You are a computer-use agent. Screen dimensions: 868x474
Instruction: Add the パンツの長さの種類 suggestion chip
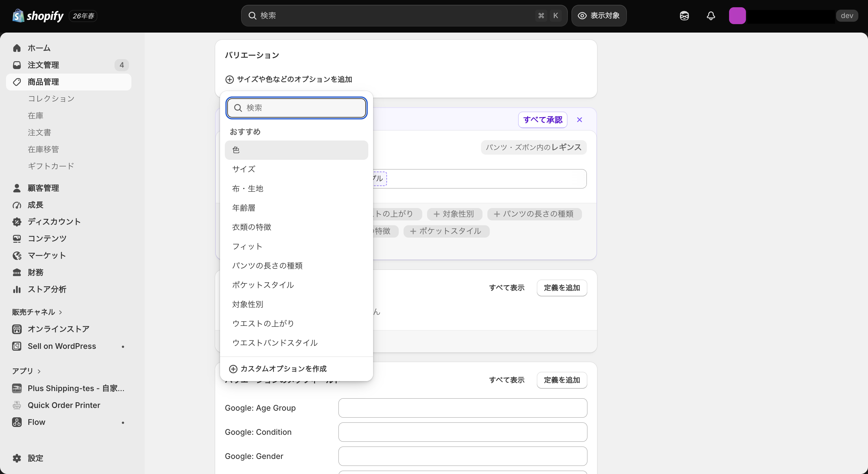(x=534, y=214)
